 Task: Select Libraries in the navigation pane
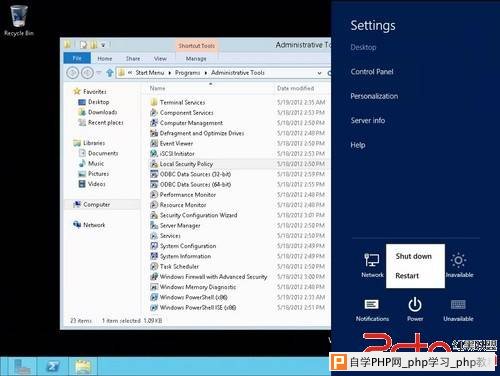point(94,143)
